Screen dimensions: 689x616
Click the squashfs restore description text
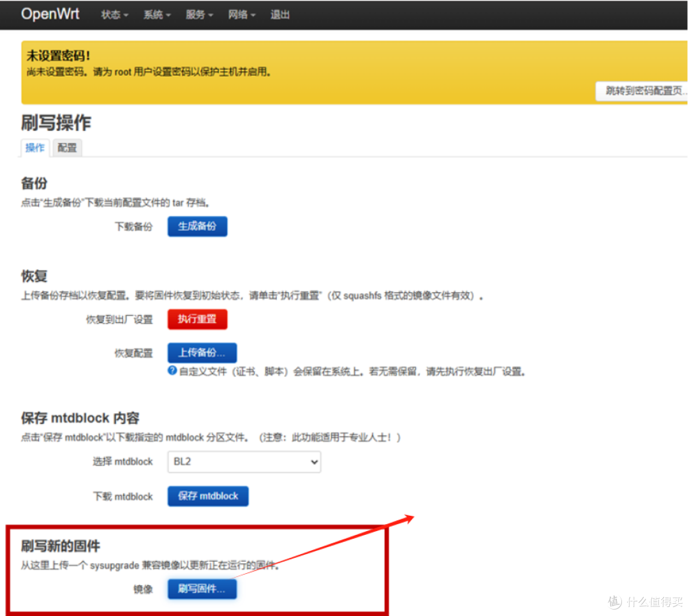point(252,296)
